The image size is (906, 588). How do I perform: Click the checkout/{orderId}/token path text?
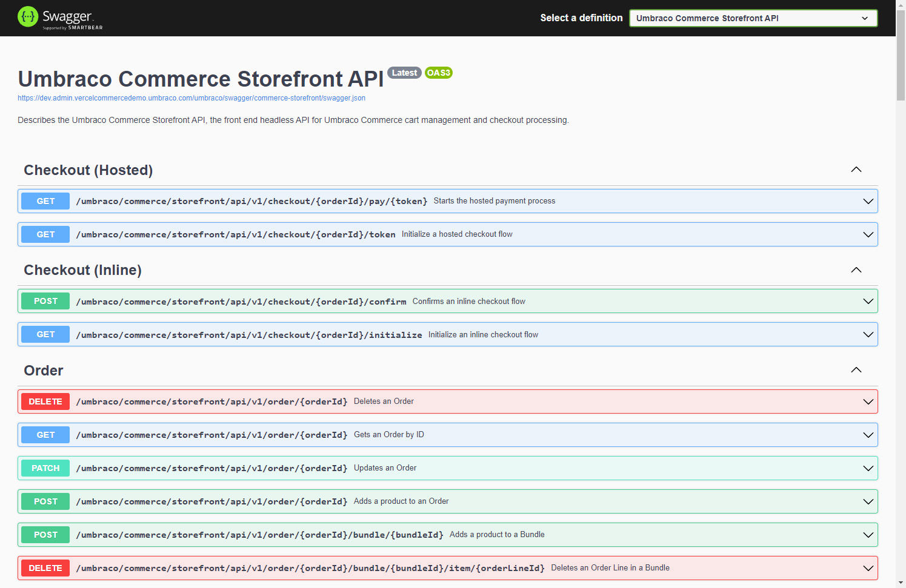click(x=236, y=234)
